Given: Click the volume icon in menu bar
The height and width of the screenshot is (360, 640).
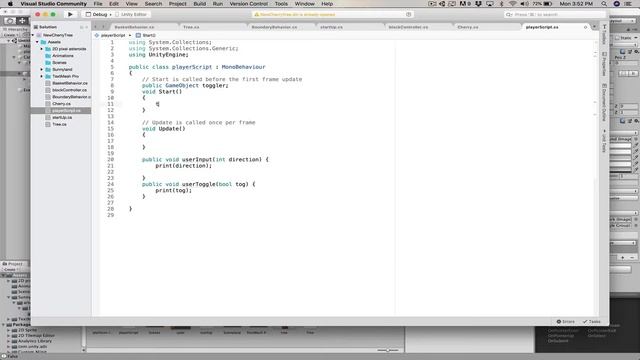Looking at the screenshot, I should [x=524, y=4].
